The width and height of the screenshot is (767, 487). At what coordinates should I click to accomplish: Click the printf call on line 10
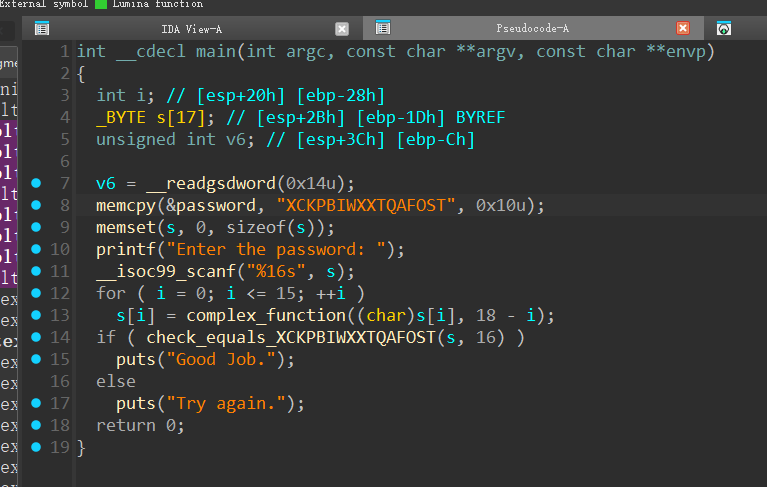click(126, 249)
